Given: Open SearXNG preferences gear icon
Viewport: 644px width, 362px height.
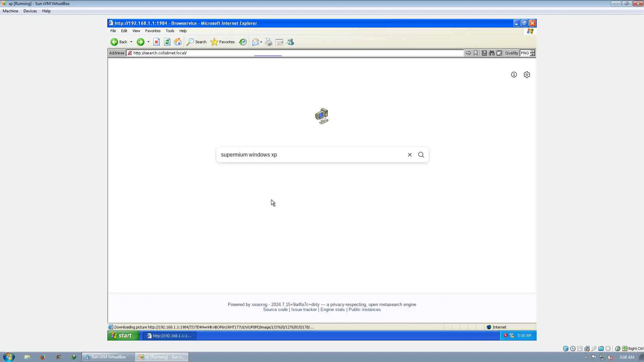Looking at the screenshot, I should 527,75.
